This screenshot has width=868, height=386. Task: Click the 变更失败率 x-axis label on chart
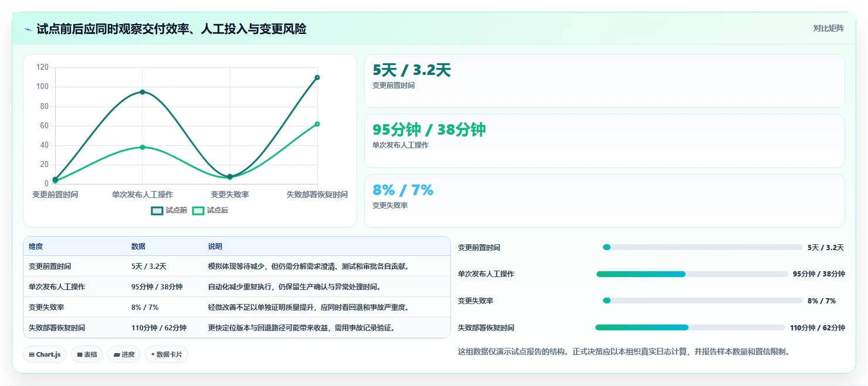point(230,194)
